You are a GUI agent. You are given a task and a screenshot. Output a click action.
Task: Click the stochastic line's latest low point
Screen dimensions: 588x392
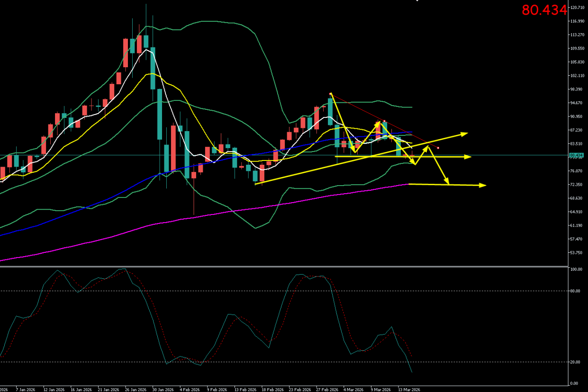412,372
